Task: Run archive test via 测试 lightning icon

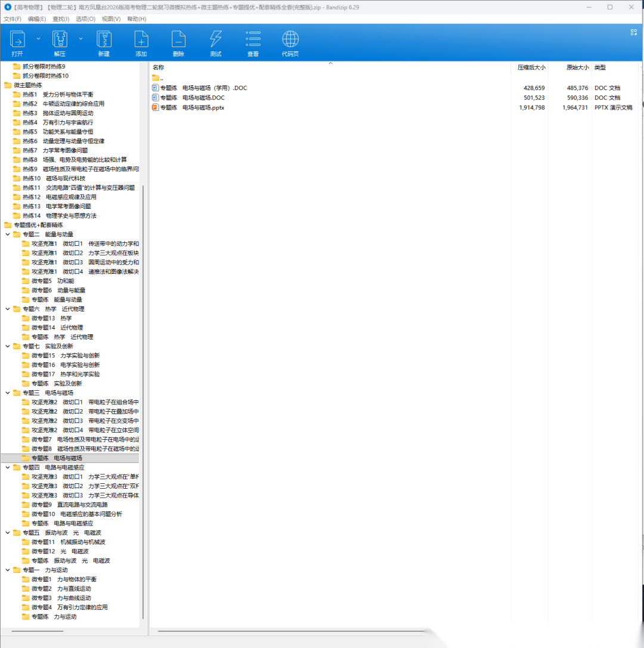Action: coord(216,41)
